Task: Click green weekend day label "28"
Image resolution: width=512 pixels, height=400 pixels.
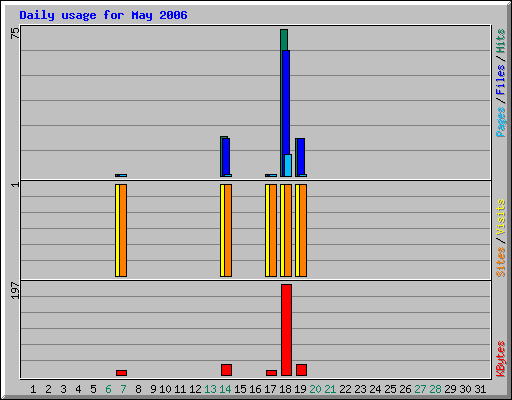Action: 435,389
